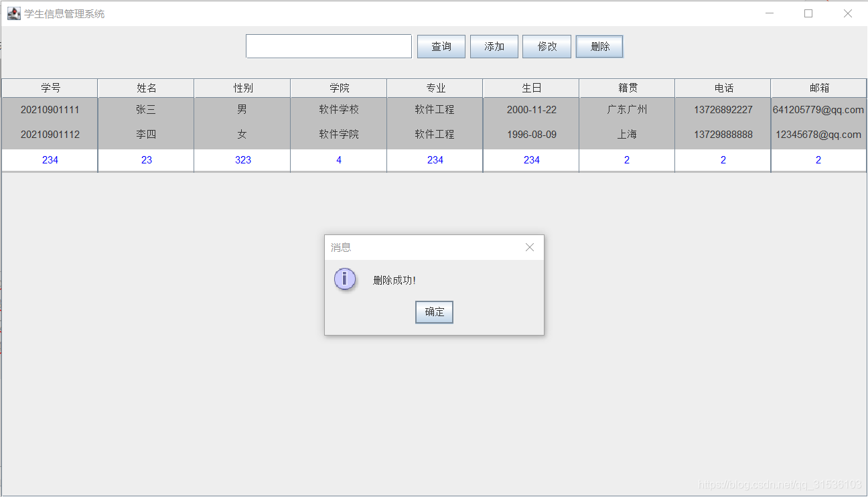Click the 邮箱 column header

pyautogui.click(x=818, y=88)
